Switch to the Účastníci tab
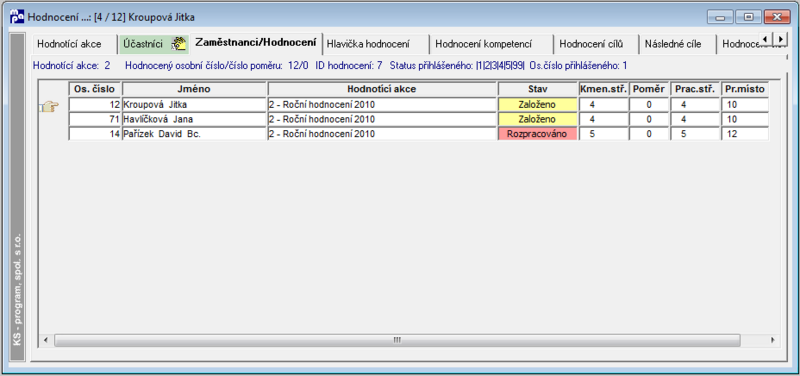The width and height of the screenshot is (800, 376). 154,44
